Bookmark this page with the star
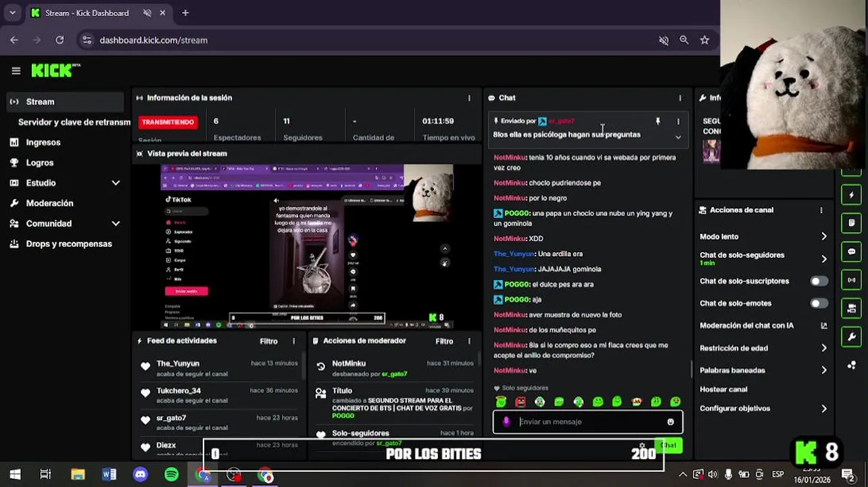The image size is (868, 487). (704, 40)
